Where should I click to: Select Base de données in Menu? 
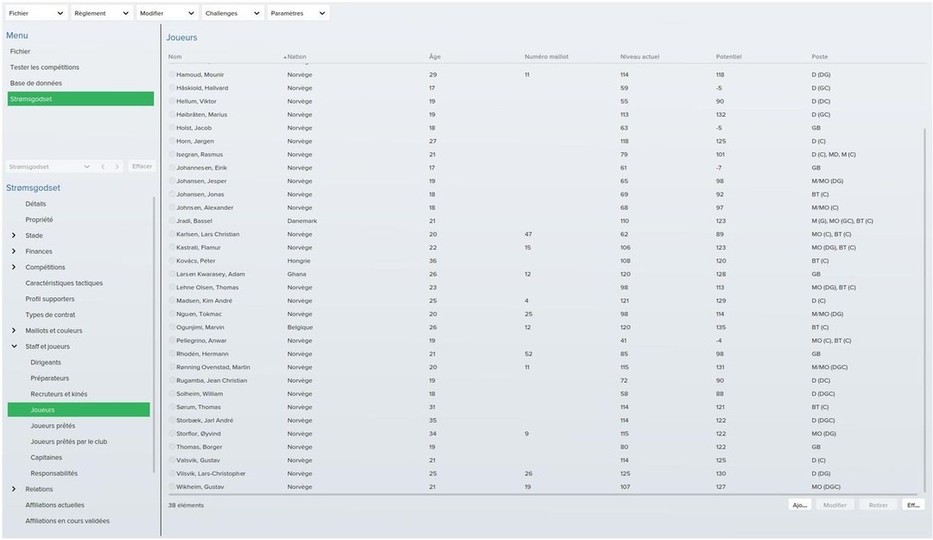point(36,83)
